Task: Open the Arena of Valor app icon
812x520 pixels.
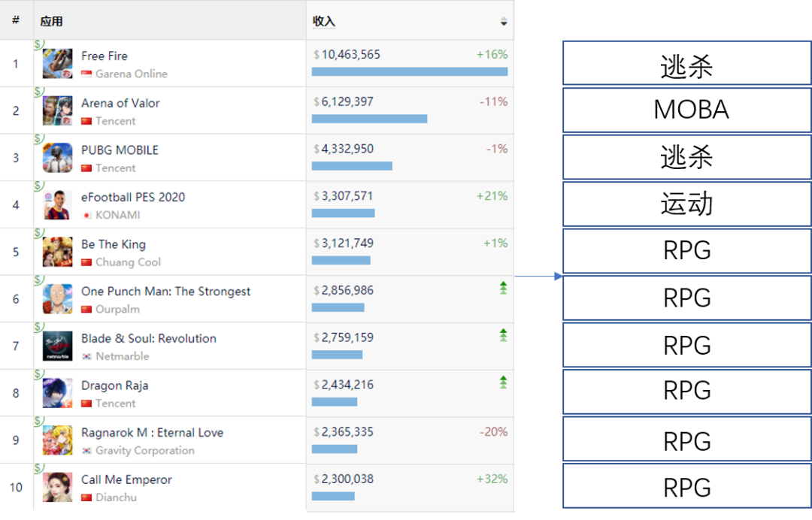Action: pyautogui.click(x=57, y=110)
